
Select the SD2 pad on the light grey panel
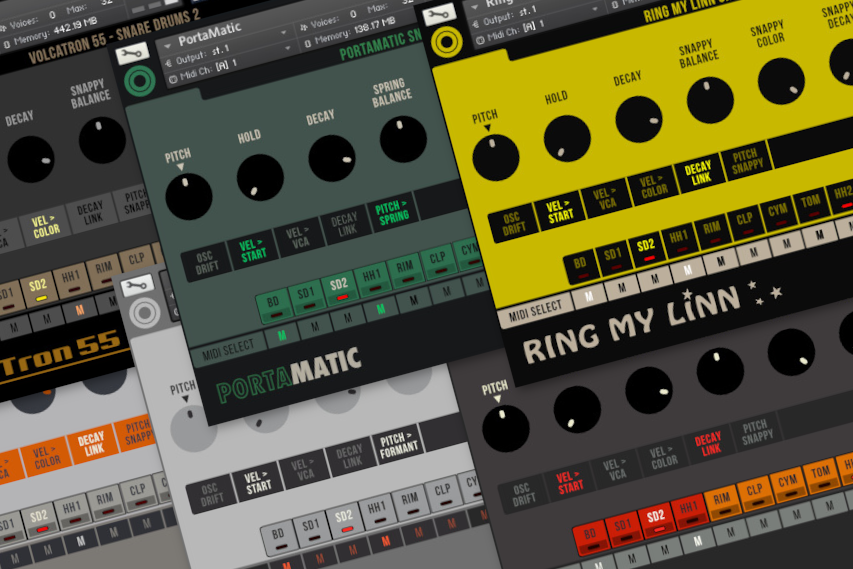[x=344, y=519]
